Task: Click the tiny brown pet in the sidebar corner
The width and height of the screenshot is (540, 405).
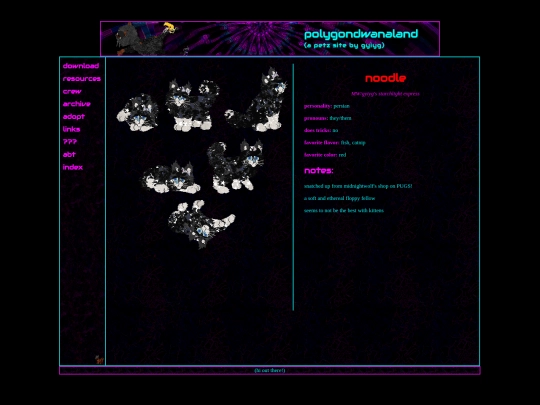Action: 99,360
